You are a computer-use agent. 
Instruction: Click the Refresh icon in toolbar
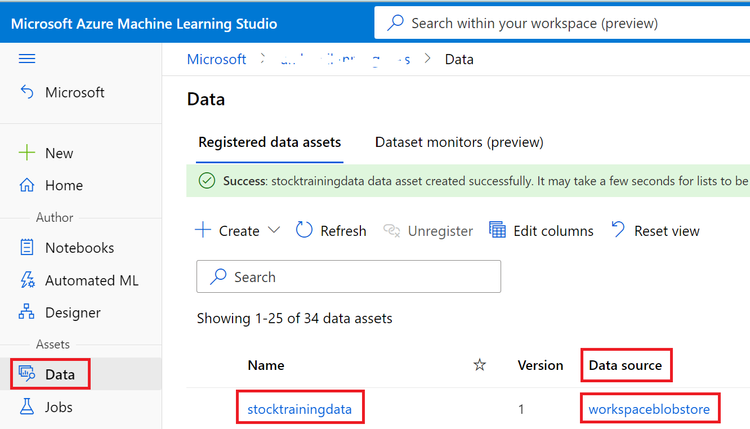click(x=305, y=231)
